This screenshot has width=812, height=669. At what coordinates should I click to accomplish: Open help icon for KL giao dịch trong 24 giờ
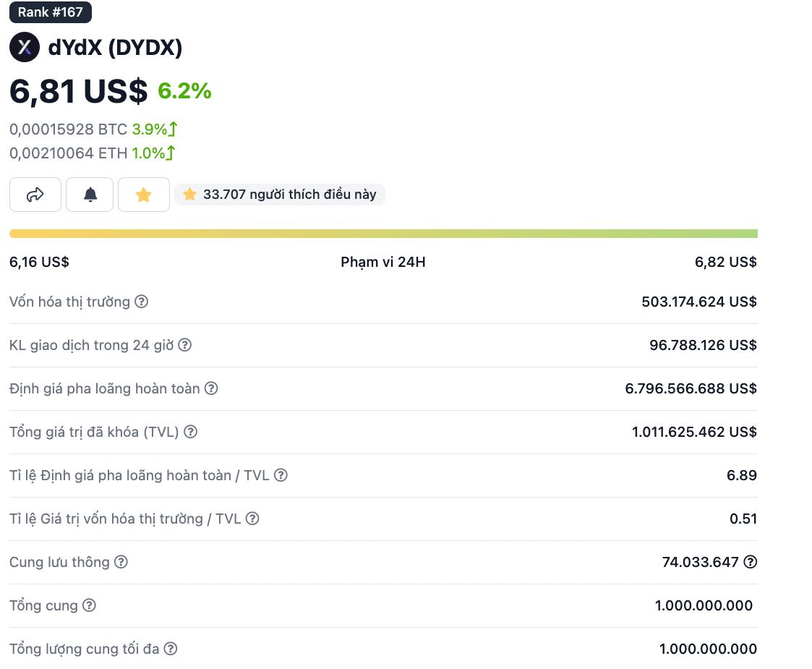(x=185, y=345)
